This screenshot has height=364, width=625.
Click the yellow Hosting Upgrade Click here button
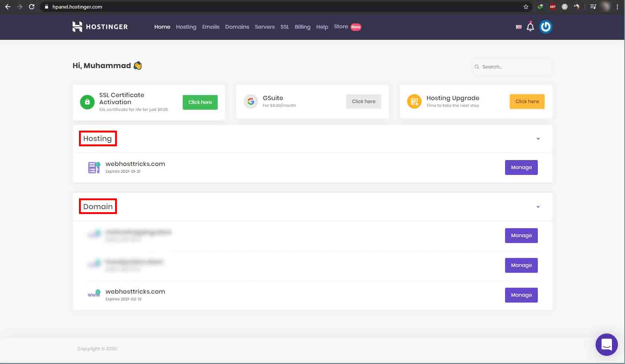pos(527,101)
